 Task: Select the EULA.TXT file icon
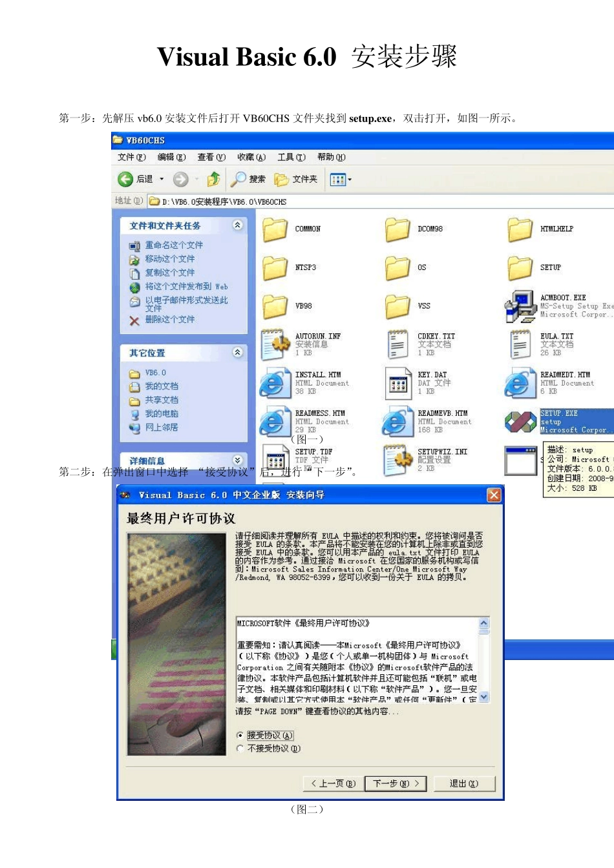(x=520, y=344)
